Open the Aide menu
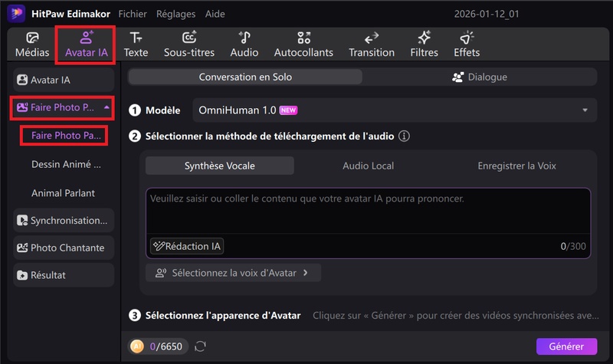 pyautogui.click(x=215, y=14)
